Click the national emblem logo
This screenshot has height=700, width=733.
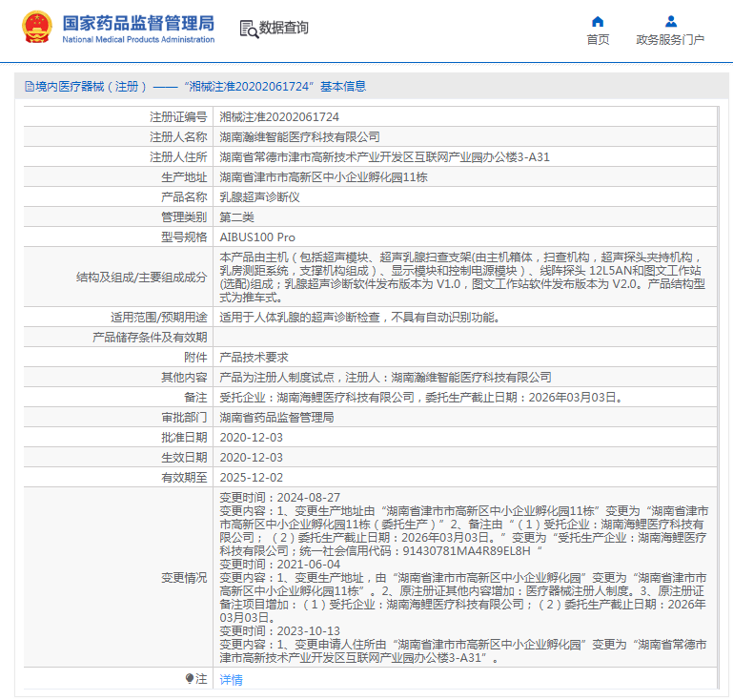click(x=37, y=27)
